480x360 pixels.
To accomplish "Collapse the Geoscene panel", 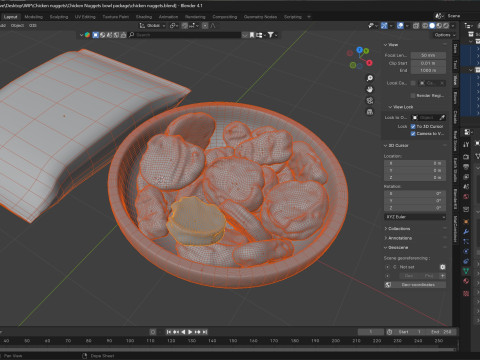I will tap(396, 248).
